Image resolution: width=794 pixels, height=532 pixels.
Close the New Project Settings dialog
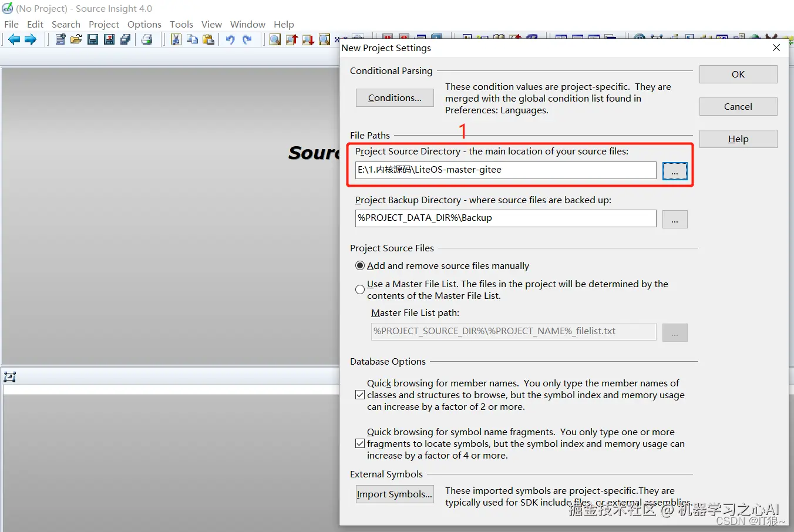point(776,48)
